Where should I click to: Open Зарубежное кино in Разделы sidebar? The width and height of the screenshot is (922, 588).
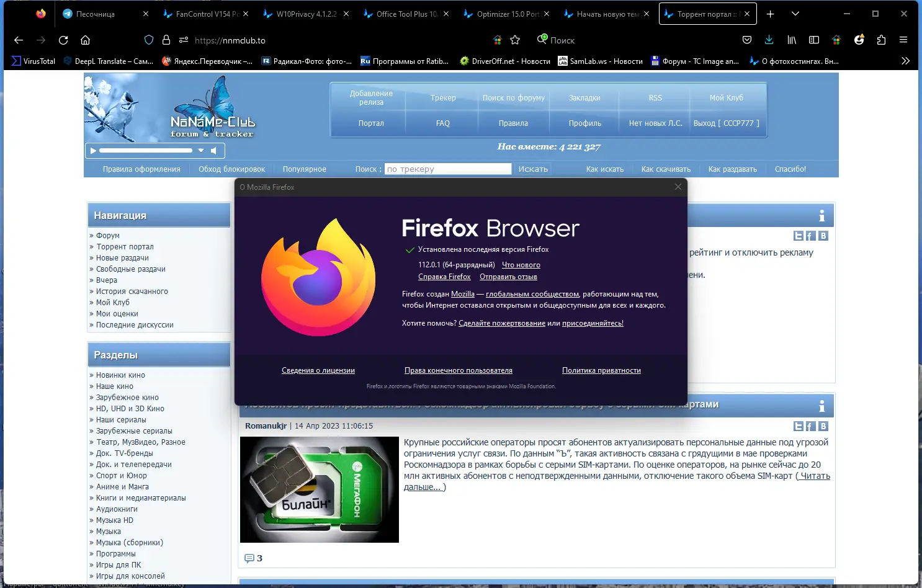click(x=127, y=398)
